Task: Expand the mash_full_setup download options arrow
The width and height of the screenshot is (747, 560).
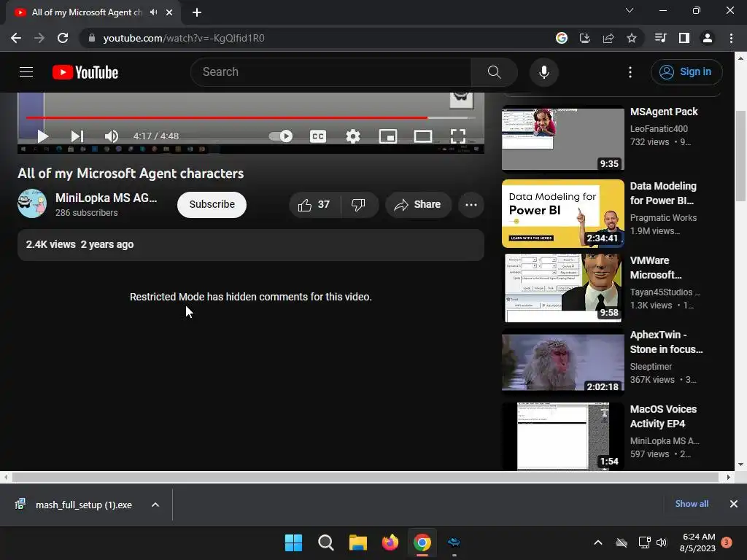Action: [x=155, y=505]
